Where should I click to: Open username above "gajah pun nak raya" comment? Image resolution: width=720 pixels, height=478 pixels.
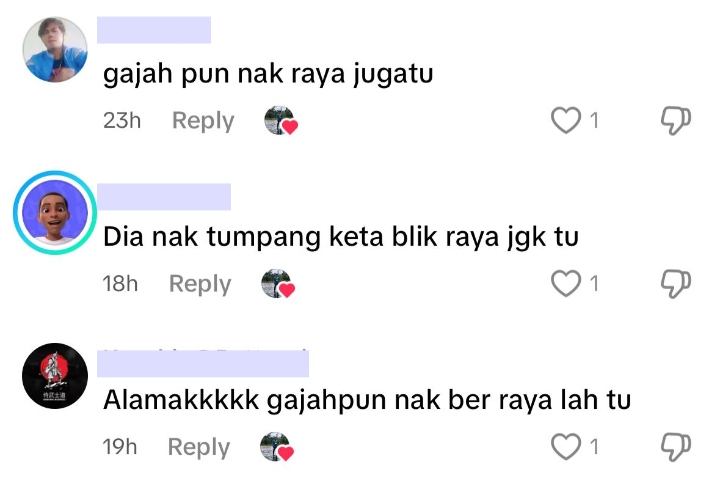pos(154,30)
